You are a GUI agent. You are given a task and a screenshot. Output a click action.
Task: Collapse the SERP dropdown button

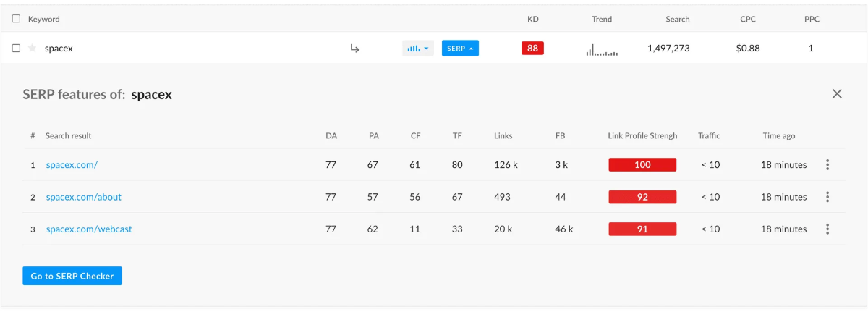point(460,49)
